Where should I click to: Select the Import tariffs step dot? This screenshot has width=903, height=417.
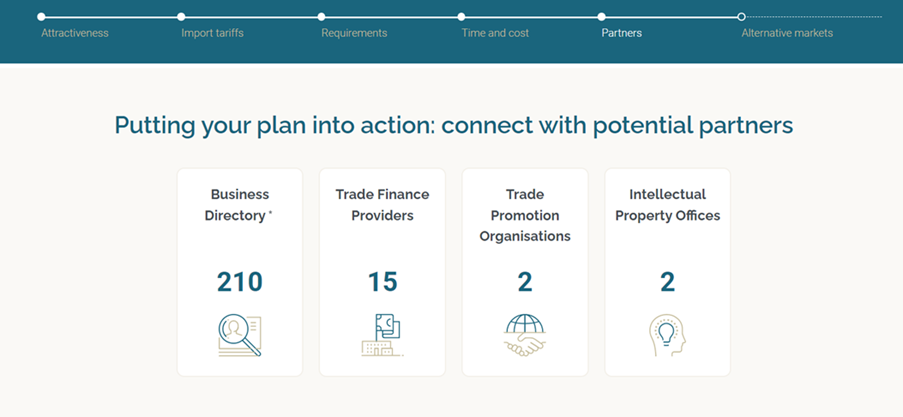point(181,17)
